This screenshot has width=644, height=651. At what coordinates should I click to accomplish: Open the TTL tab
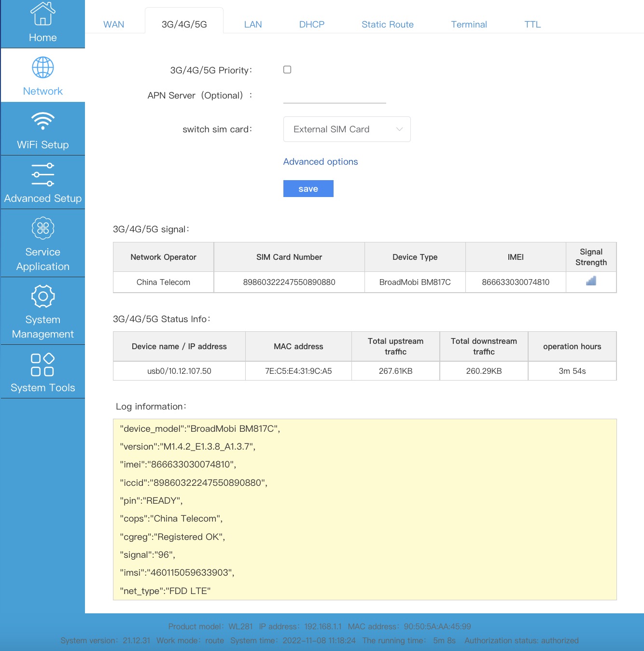tap(532, 24)
